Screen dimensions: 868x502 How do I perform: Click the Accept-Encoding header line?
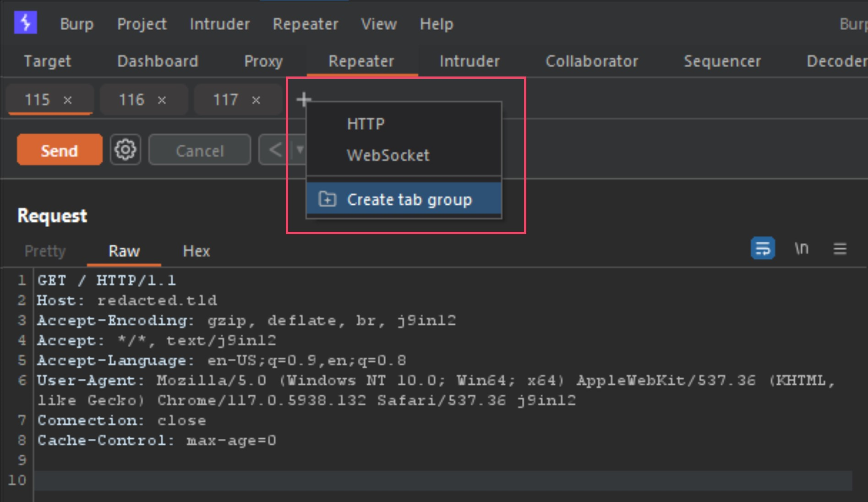pyautogui.click(x=247, y=320)
